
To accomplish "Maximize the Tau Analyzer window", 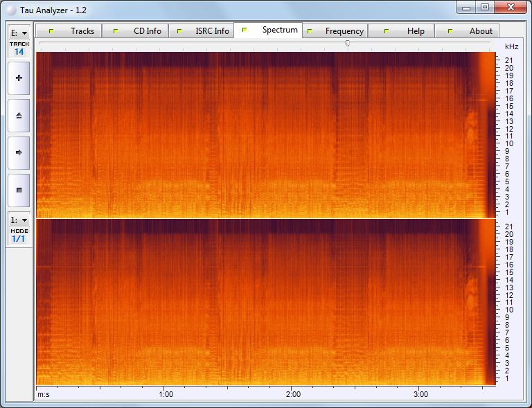I will click(485, 7).
